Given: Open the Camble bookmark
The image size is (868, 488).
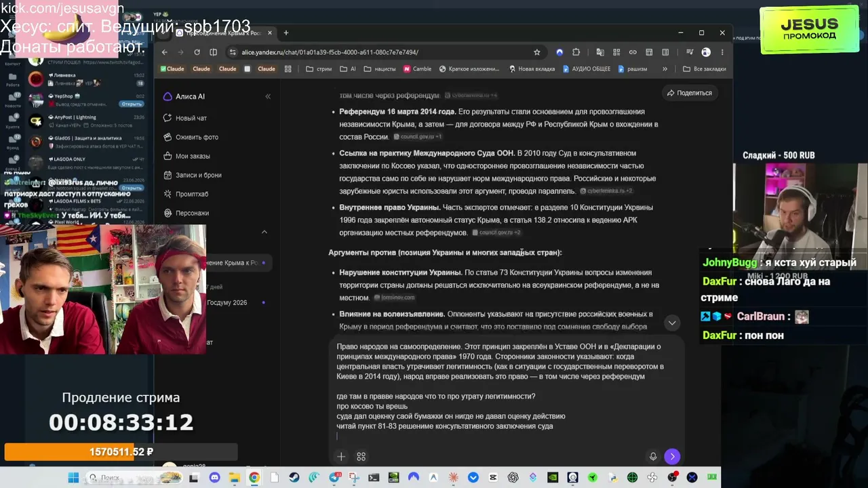Looking at the screenshot, I should coord(417,68).
